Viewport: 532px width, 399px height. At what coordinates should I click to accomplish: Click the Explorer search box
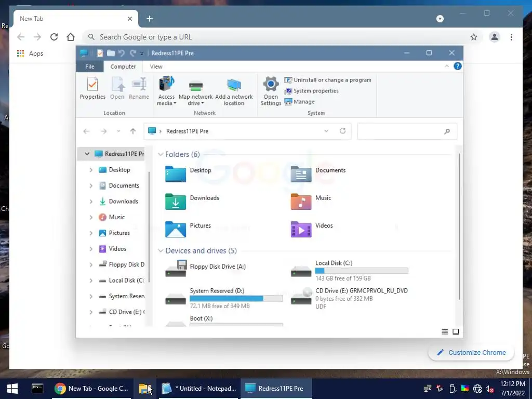(407, 131)
